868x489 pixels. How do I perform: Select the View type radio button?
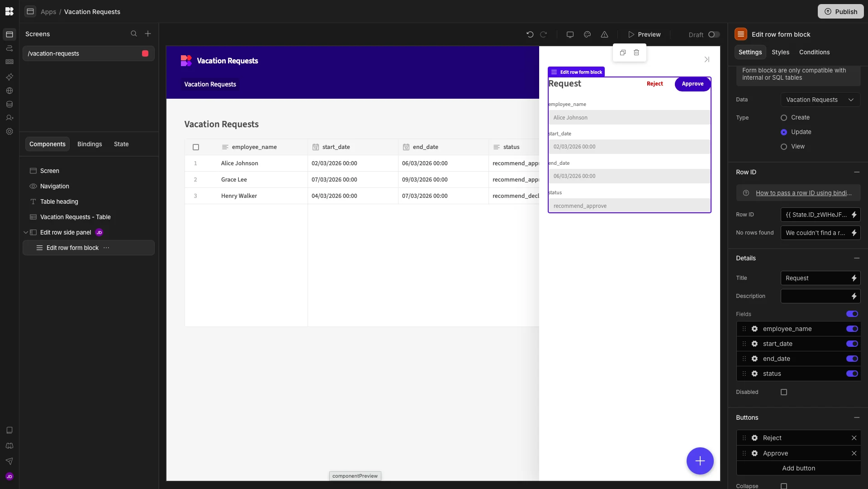coord(784,147)
